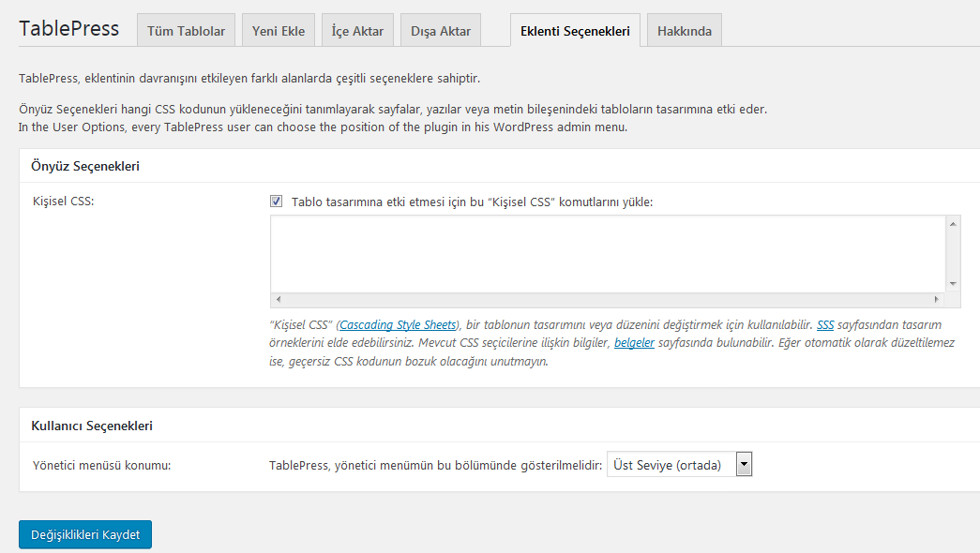Open the SSS page link
Viewport: 980px width, 553px height.
tap(825, 325)
